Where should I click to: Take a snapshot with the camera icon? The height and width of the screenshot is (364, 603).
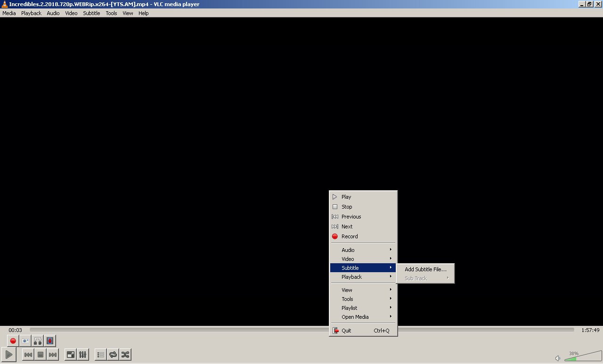[x=25, y=340]
